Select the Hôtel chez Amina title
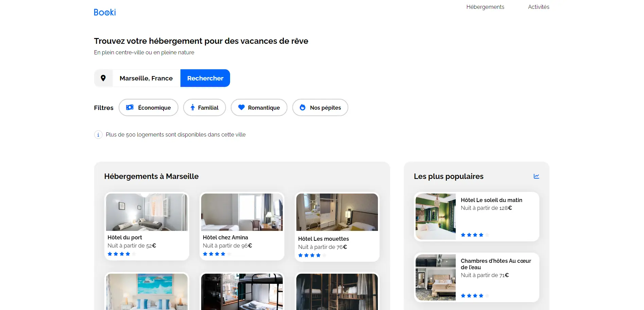This screenshot has width=644, height=310. click(x=225, y=237)
